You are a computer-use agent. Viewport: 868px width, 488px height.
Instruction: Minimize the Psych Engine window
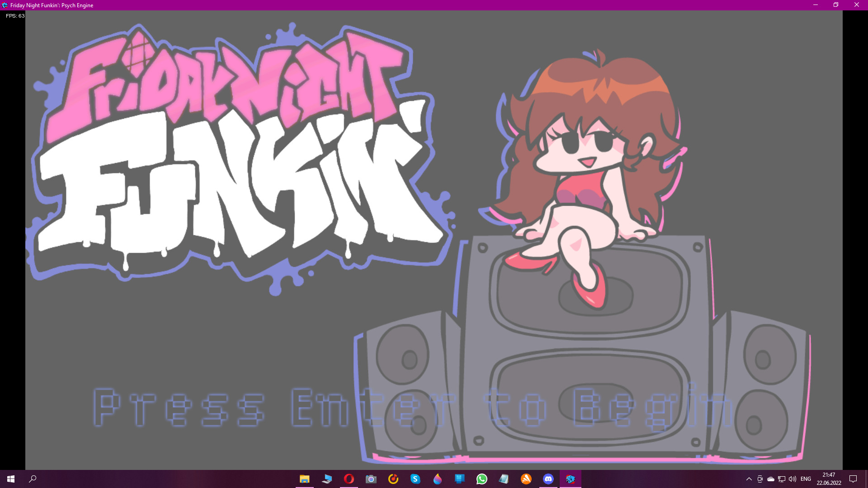point(816,5)
